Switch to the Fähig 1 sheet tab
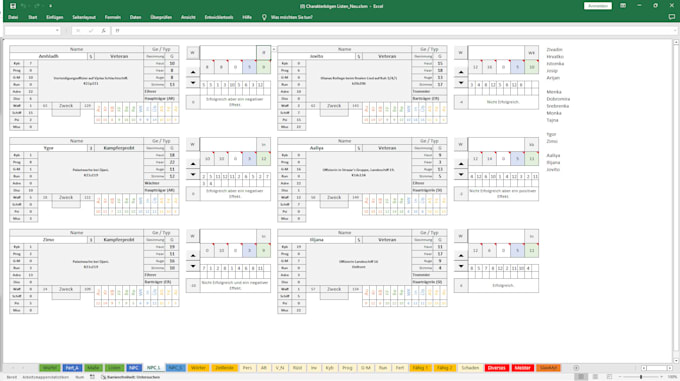Screen dimensions: 680x381 click(x=420, y=368)
